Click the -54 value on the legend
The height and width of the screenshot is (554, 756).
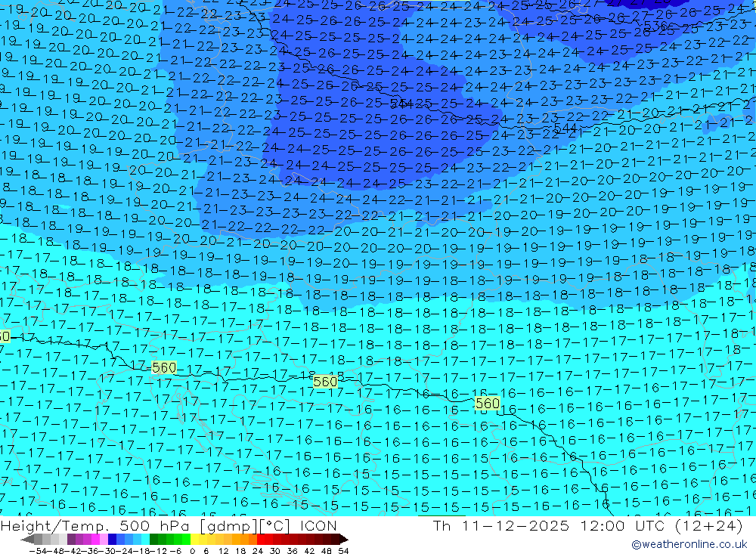[x=38, y=551]
